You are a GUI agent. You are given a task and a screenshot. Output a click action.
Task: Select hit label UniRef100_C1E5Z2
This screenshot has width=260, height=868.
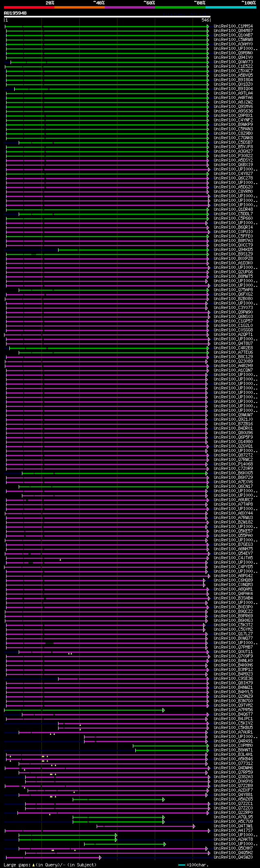[233, 67]
